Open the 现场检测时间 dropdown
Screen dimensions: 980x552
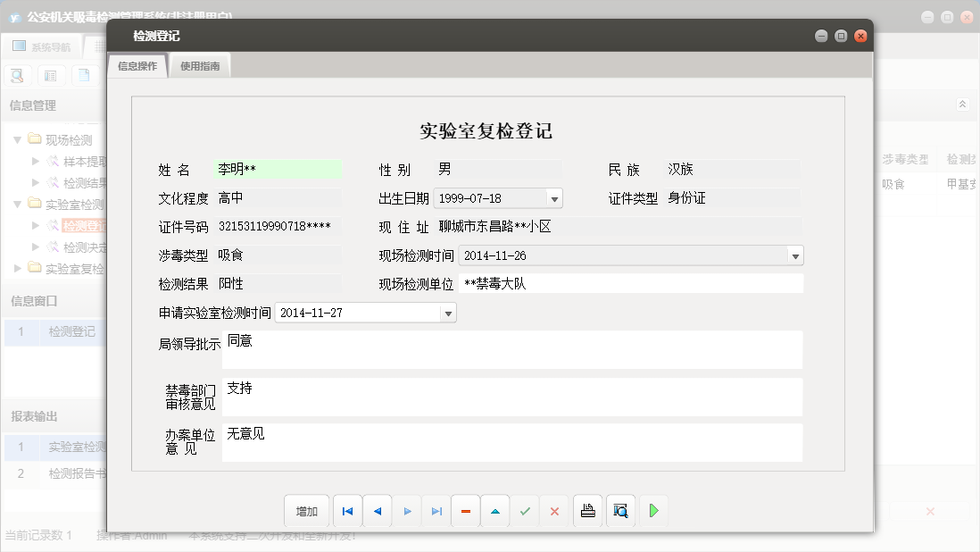point(794,255)
